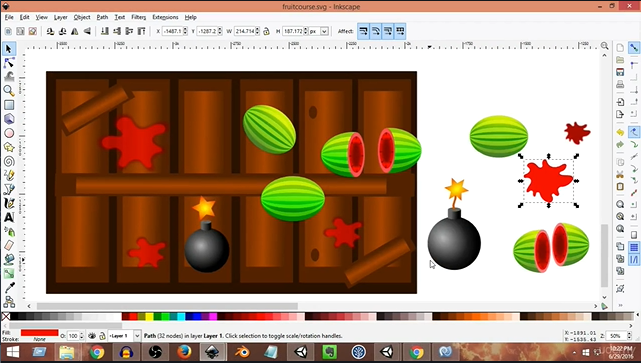Image resolution: width=641 pixels, height=363 pixels.
Task: Activate the Zoom magnifier tool
Action: click(x=9, y=91)
